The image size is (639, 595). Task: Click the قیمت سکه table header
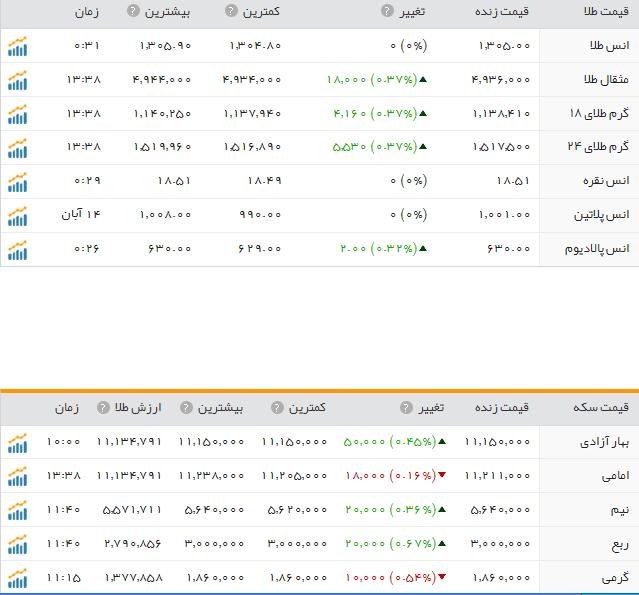pos(601,407)
